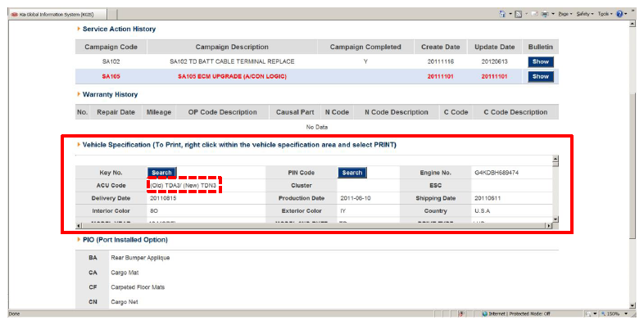Click the Bulletin column header
The width and height of the screenshot is (644, 325).
click(541, 47)
